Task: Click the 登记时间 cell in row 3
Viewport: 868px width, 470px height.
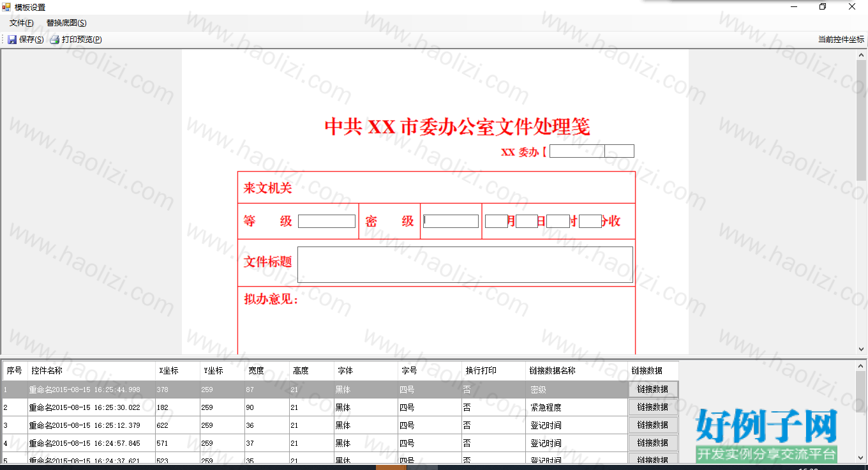Action: (576, 425)
